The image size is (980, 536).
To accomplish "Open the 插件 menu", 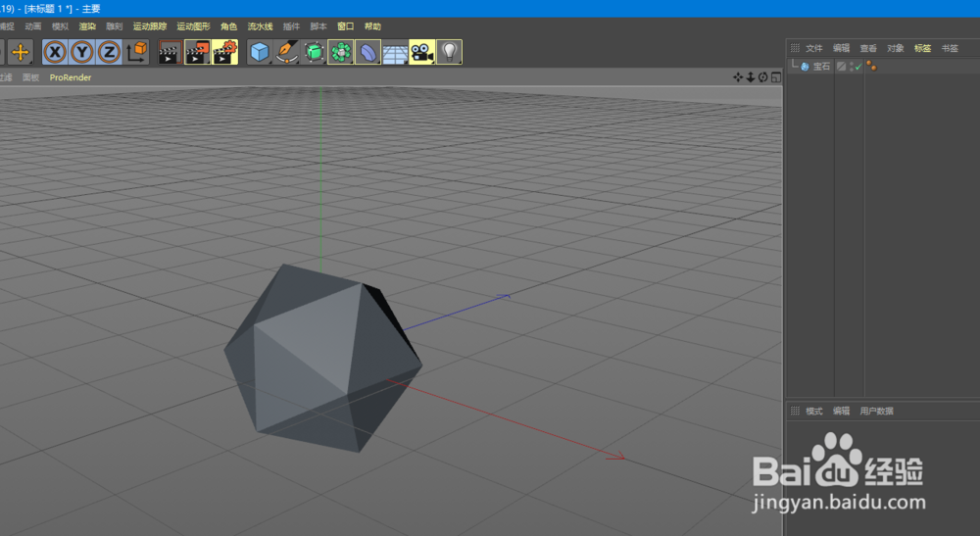I will (x=291, y=26).
